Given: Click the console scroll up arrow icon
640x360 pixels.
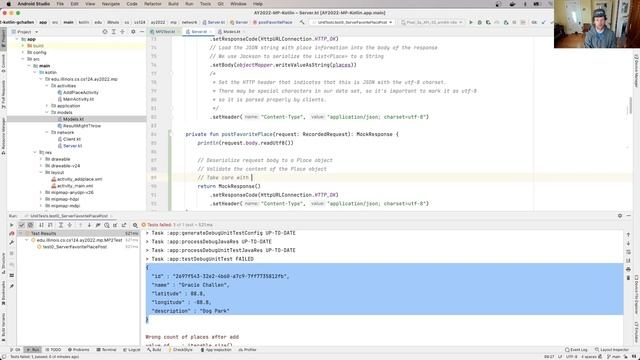Looking at the screenshot, I should (628, 235).
